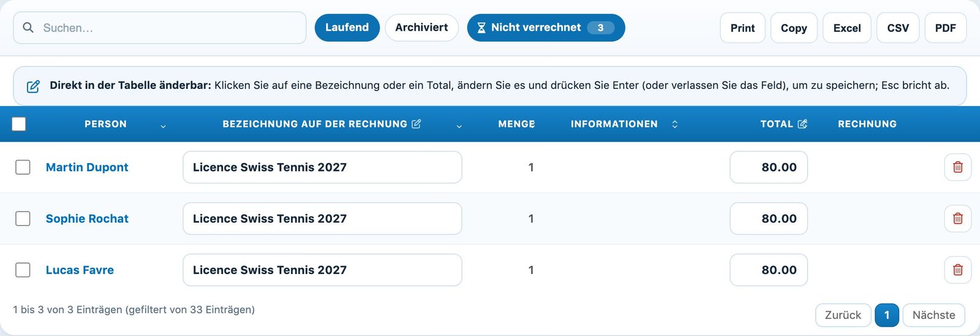
Task: Export the table as CSV
Action: [x=898, y=28]
